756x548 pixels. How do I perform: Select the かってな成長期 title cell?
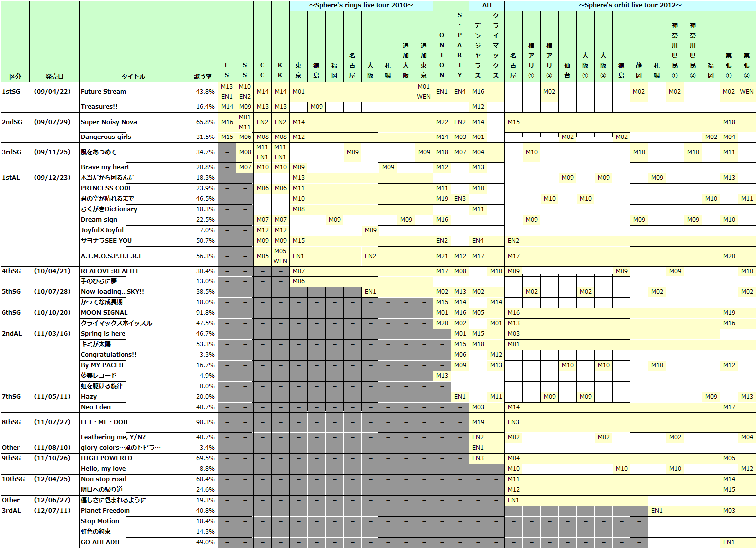(133, 302)
